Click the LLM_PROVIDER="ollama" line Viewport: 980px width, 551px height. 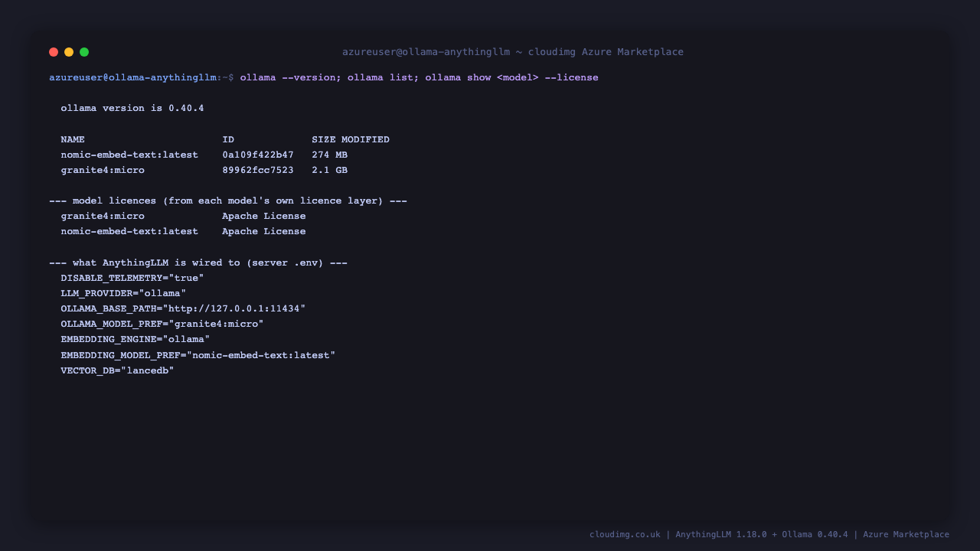[123, 293]
